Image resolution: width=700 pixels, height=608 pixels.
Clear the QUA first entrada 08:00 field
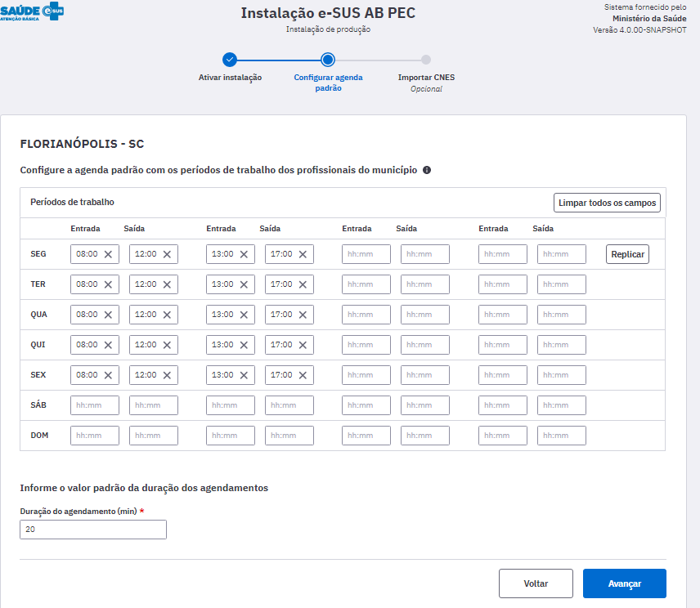pyautogui.click(x=108, y=315)
